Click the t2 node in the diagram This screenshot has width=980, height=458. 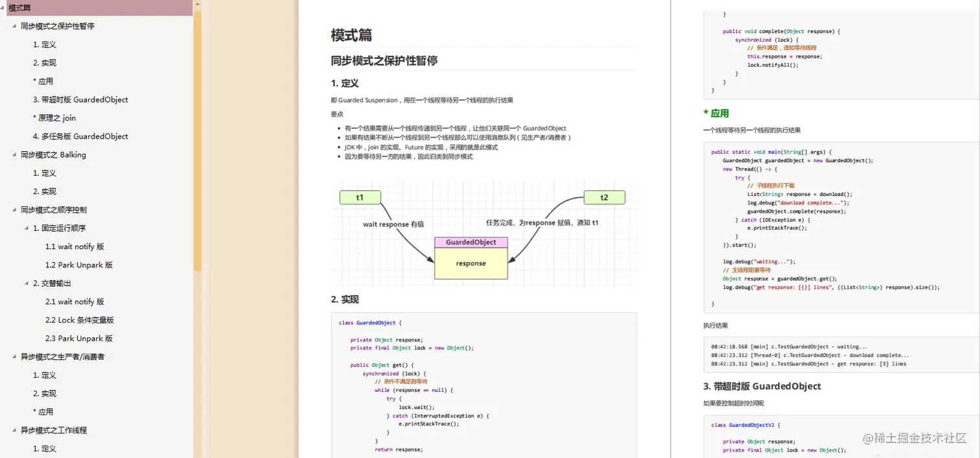(604, 197)
